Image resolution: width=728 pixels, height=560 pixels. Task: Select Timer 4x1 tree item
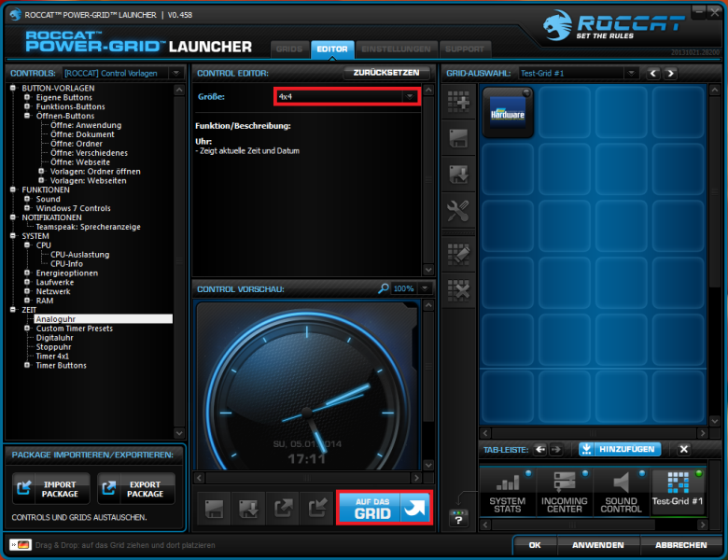point(52,357)
